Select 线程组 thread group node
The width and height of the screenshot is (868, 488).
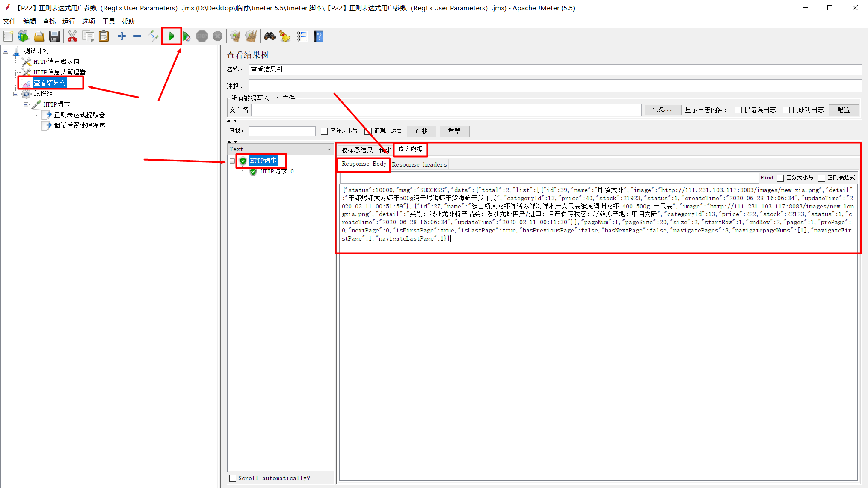pos(44,93)
